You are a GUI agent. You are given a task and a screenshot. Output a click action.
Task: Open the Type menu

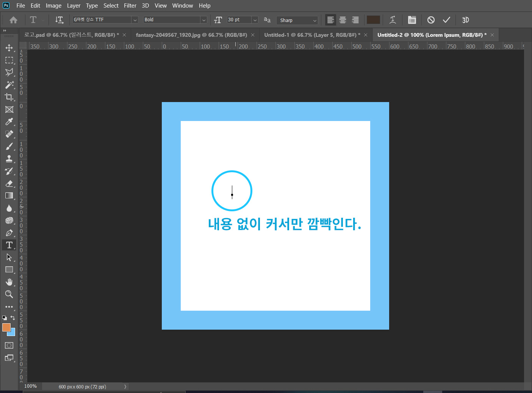pyautogui.click(x=92, y=6)
